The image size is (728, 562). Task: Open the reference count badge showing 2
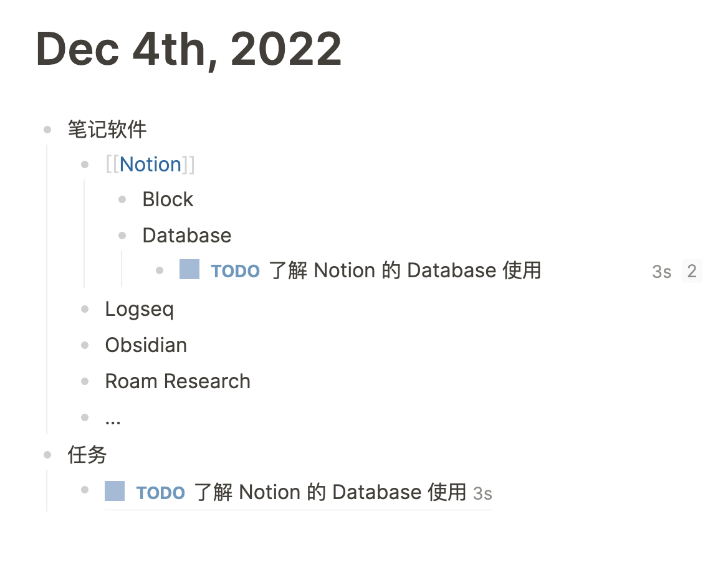(692, 271)
